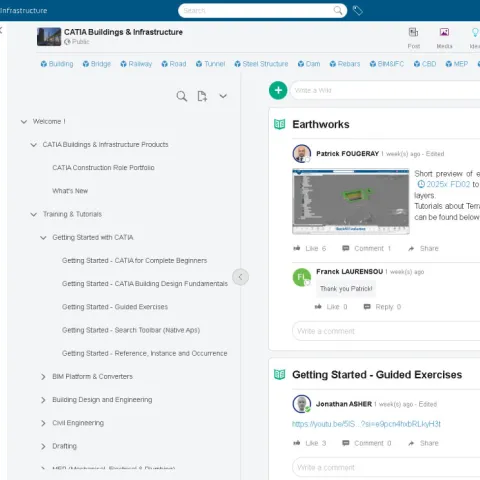Viewport: 480px width, 480px height.
Task: Filter by the Tunnel tag
Action: click(x=210, y=64)
